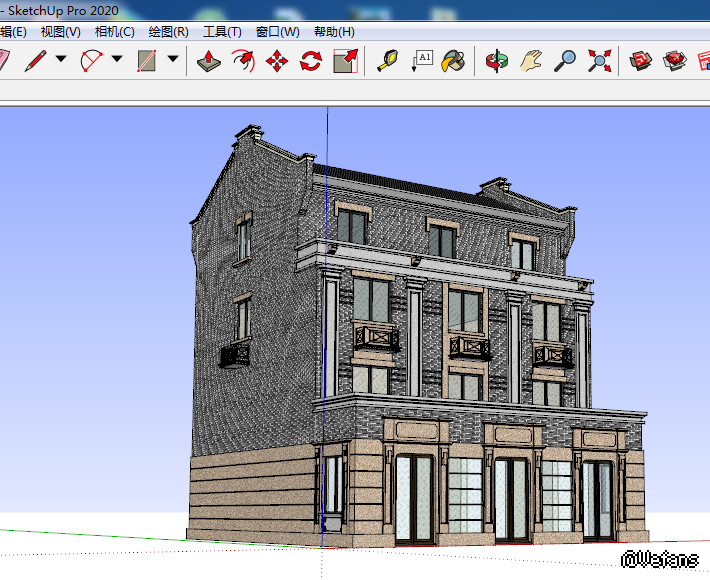This screenshot has height=580, width=710.
Task: Expand the arc tools dropdown arrow
Action: [x=117, y=60]
